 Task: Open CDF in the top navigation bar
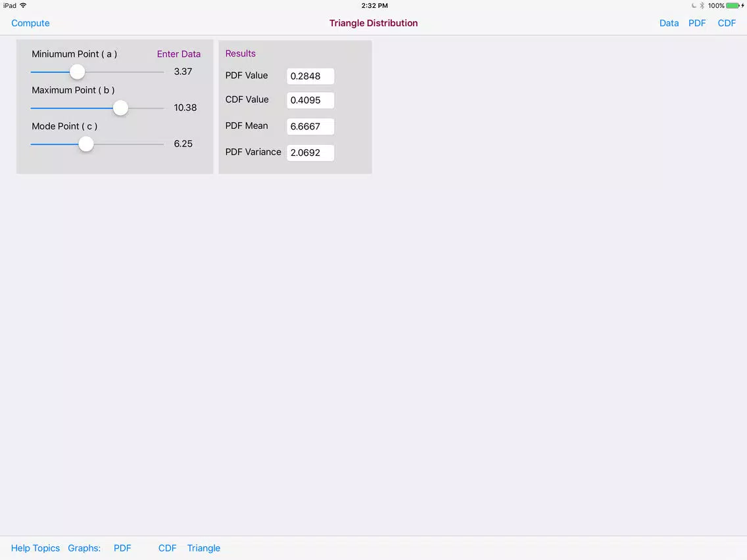tap(727, 23)
